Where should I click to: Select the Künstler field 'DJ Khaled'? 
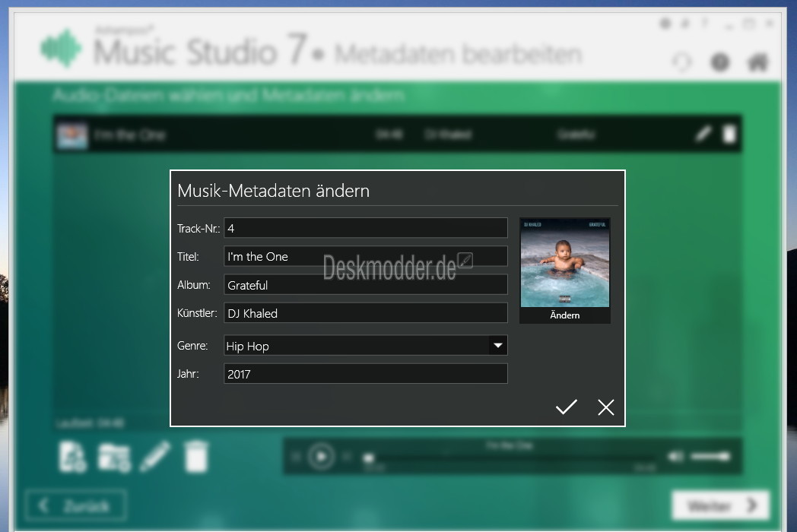pyautogui.click(x=366, y=313)
